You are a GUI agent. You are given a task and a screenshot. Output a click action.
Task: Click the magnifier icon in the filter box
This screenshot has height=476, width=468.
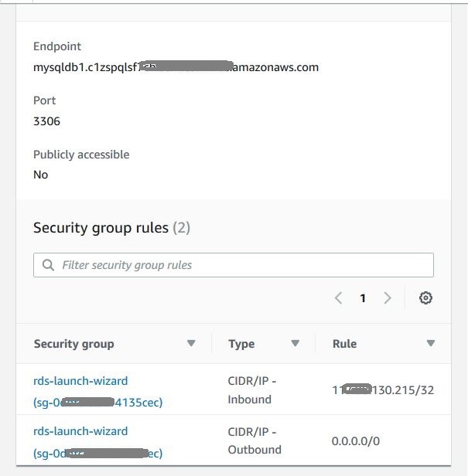(48, 265)
